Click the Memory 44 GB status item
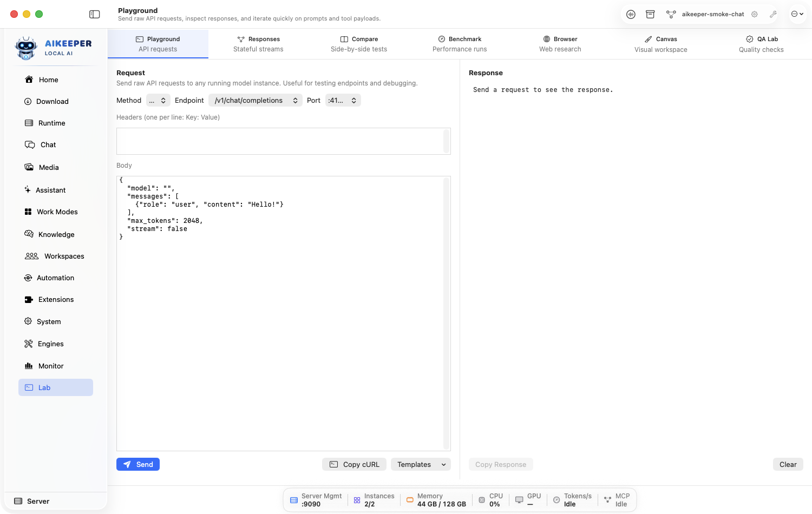Image resolution: width=812 pixels, height=514 pixels. pyautogui.click(x=436, y=500)
